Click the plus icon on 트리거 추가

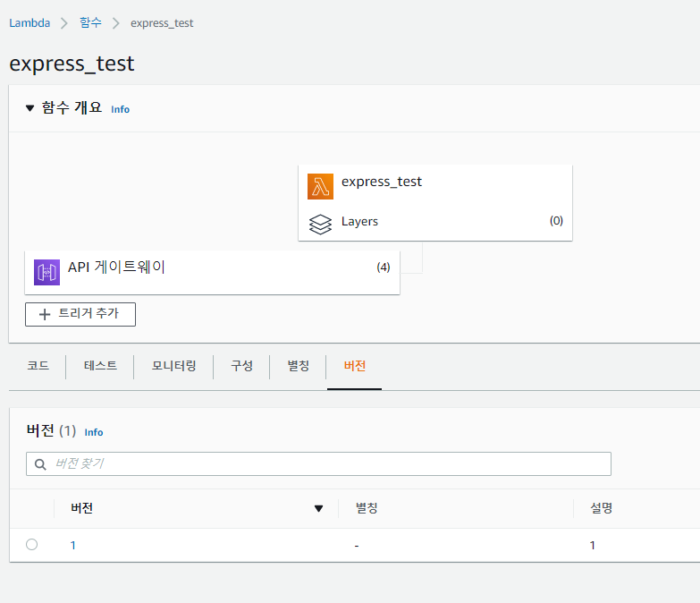click(x=45, y=314)
